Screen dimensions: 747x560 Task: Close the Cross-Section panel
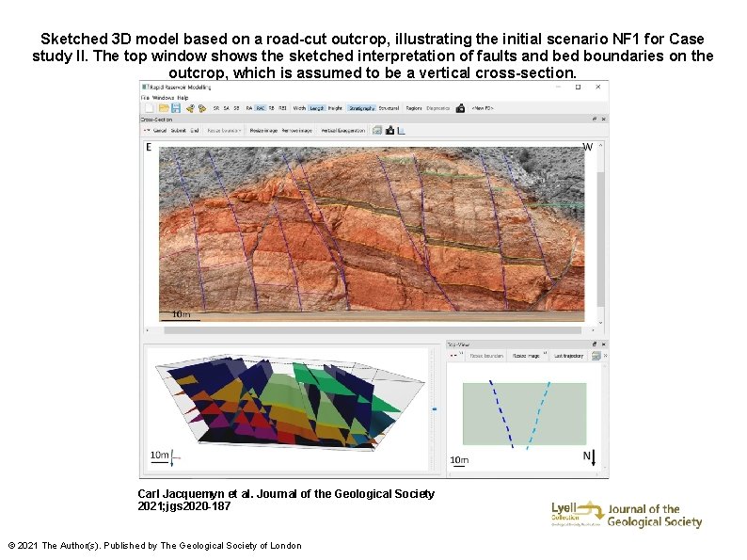pyautogui.click(x=604, y=119)
